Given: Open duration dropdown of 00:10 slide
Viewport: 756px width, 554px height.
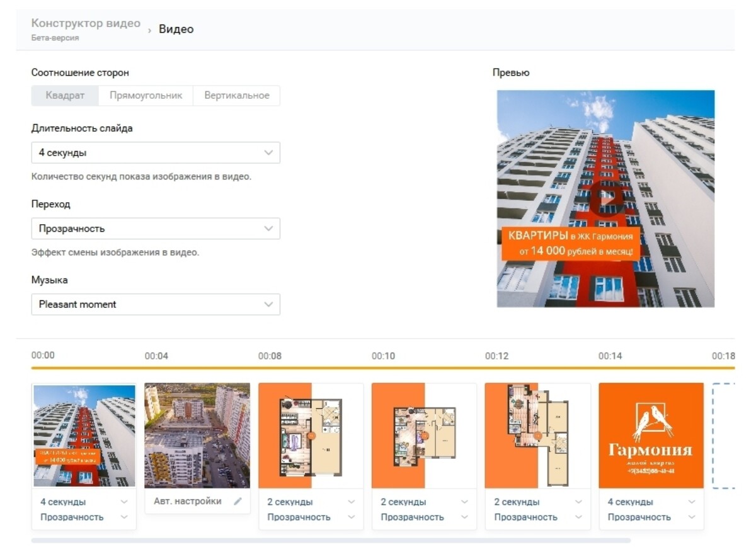Looking at the screenshot, I should click(424, 502).
